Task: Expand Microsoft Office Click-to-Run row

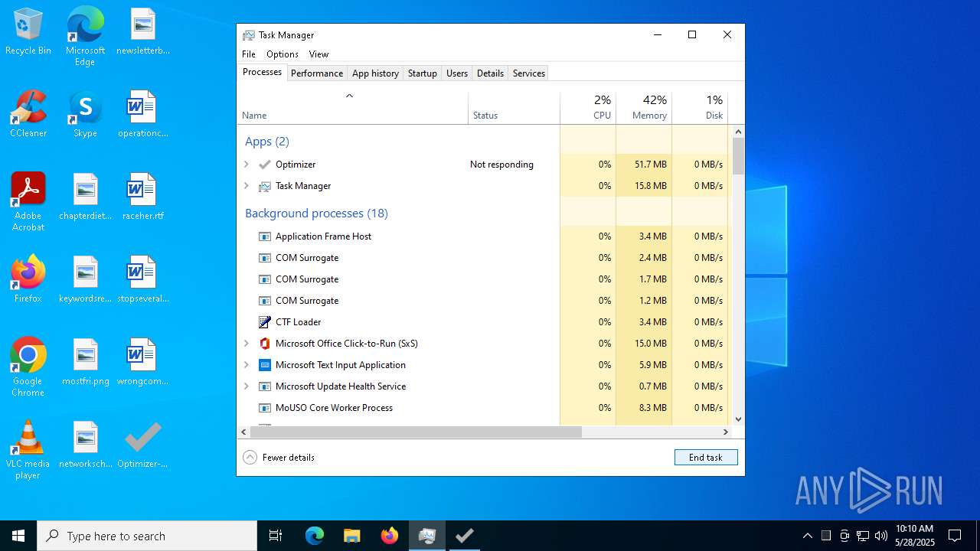Action: pos(247,344)
